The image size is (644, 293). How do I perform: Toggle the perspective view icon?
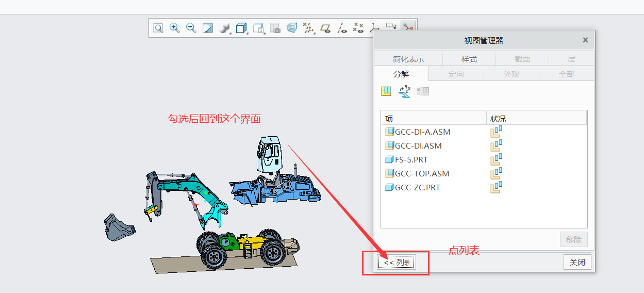click(292, 28)
